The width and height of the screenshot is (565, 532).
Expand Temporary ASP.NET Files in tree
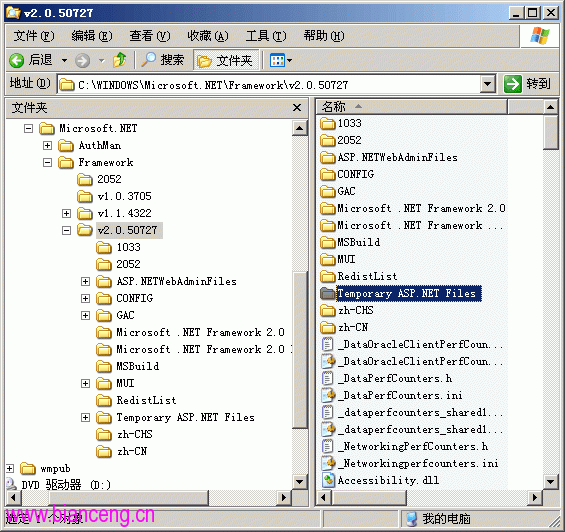tap(85, 417)
